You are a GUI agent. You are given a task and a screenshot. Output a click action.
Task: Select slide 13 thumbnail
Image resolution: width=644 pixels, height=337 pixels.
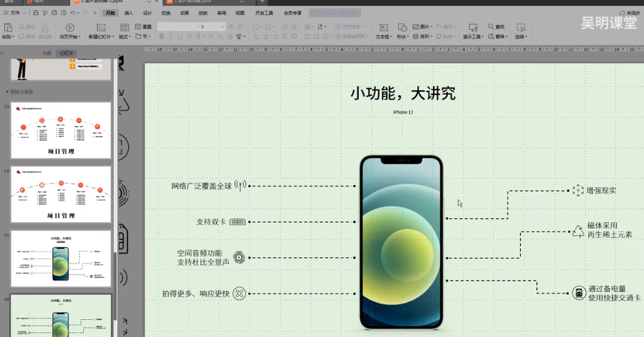(61, 130)
